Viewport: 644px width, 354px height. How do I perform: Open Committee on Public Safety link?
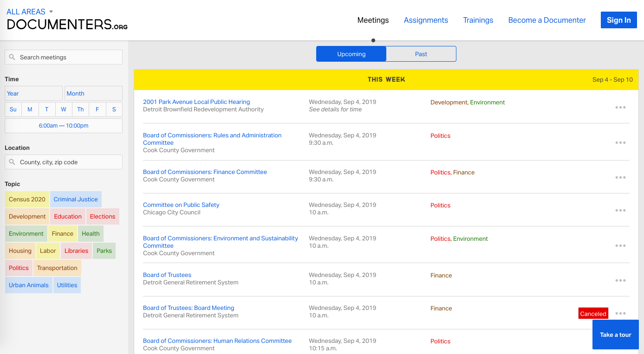pyautogui.click(x=181, y=205)
